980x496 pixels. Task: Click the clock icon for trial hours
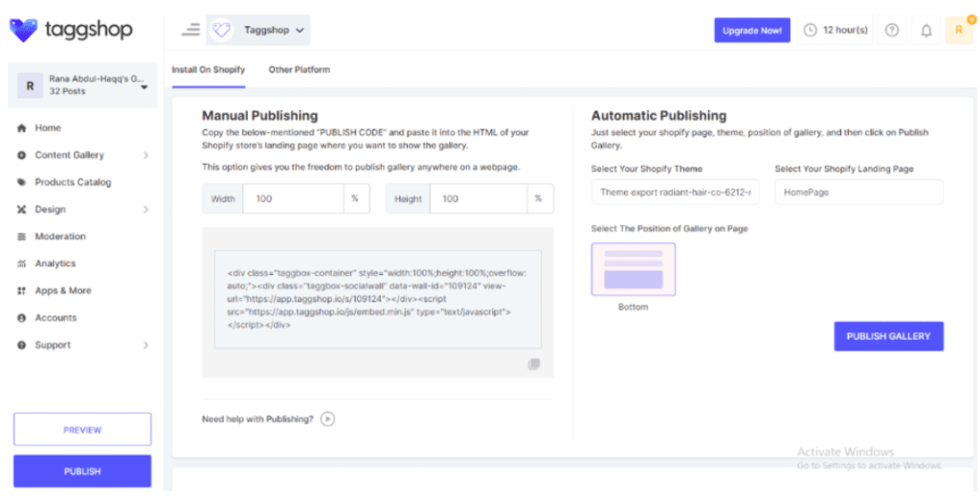[x=810, y=31]
